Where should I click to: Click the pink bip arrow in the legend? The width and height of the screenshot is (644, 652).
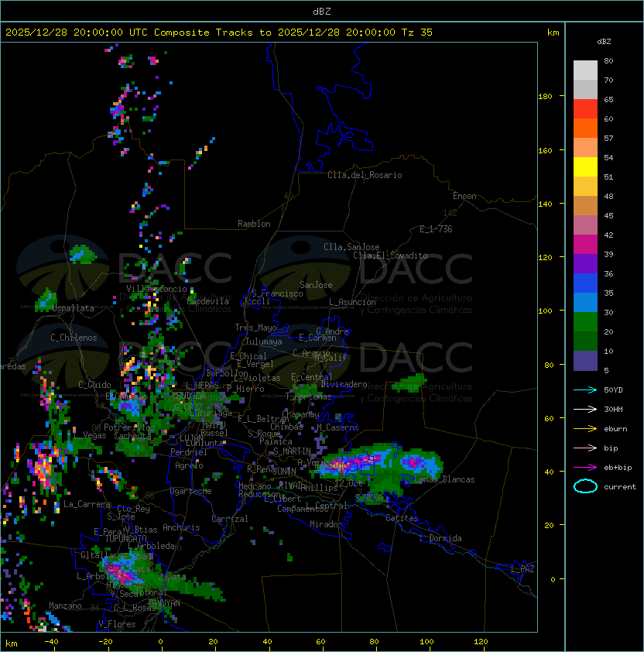tap(585, 448)
